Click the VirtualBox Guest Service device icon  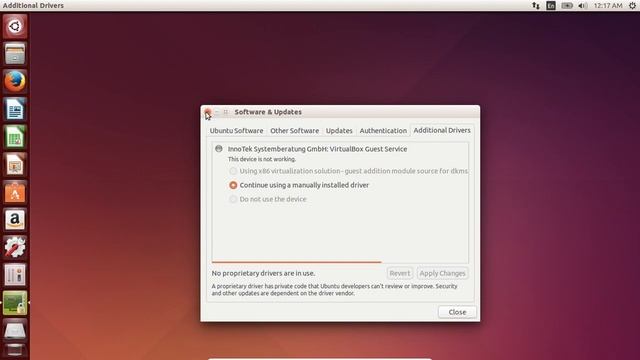point(219,149)
